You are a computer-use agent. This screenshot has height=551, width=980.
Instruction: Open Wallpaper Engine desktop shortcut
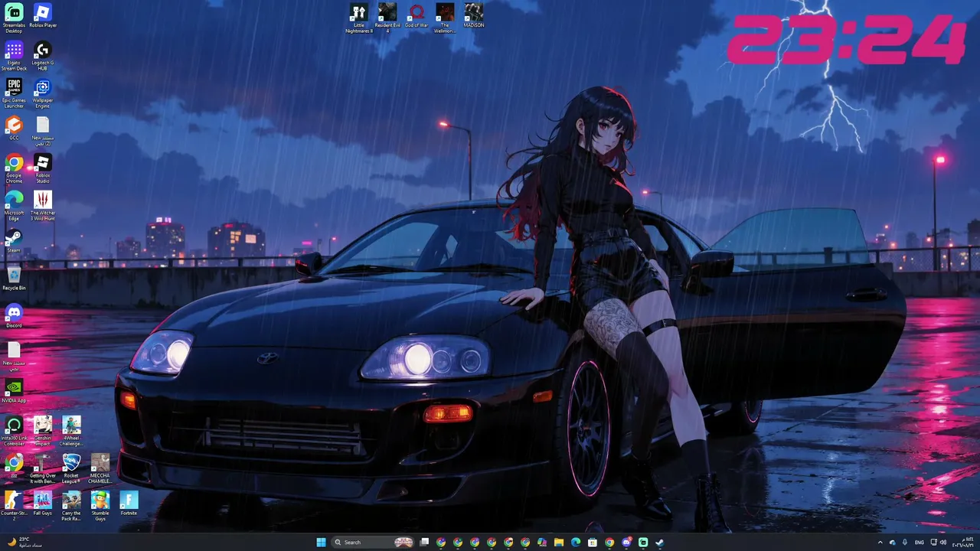tap(43, 93)
